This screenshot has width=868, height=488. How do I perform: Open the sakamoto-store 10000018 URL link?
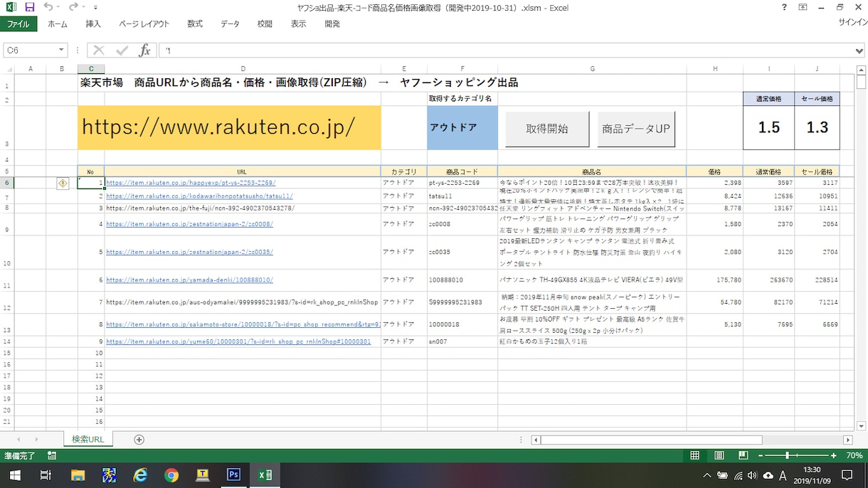coord(243,324)
